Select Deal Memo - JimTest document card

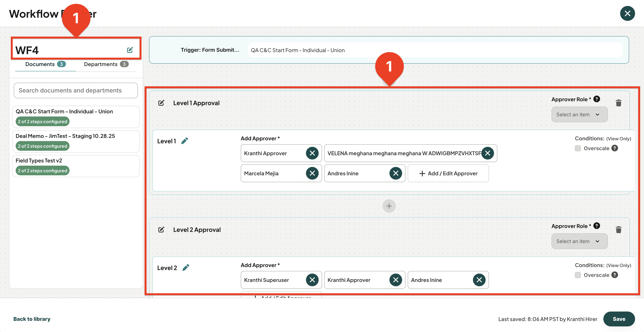coord(76,141)
